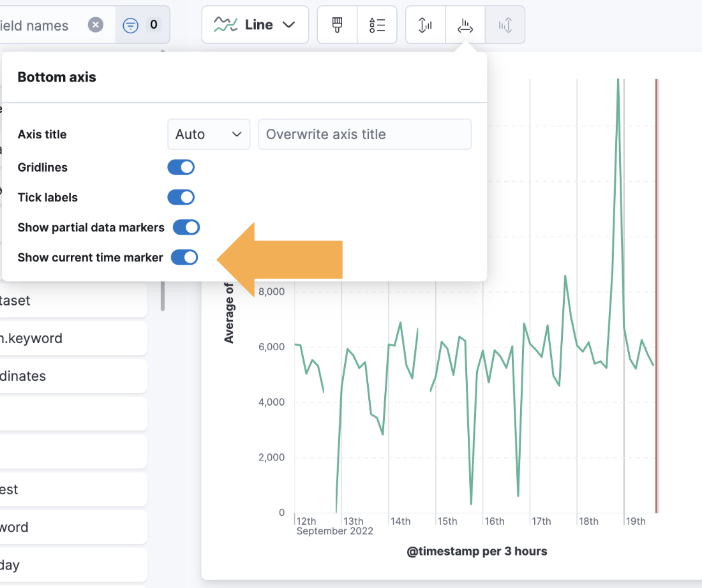The height and width of the screenshot is (588, 702).
Task: Click the disabled right axis icon
Action: coord(505,25)
